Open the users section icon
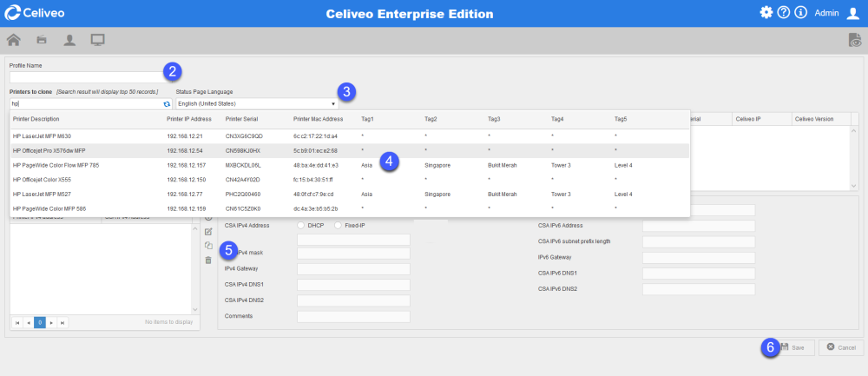 tap(69, 40)
